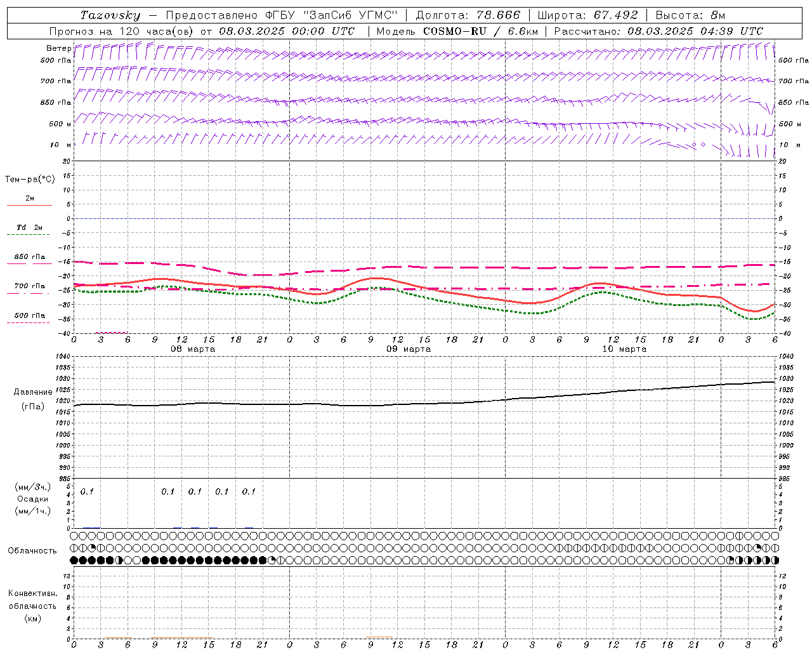The height and width of the screenshot is (650, 812).
Task: Click the "Облачность" cloud cover label
Action: [32, 550]
